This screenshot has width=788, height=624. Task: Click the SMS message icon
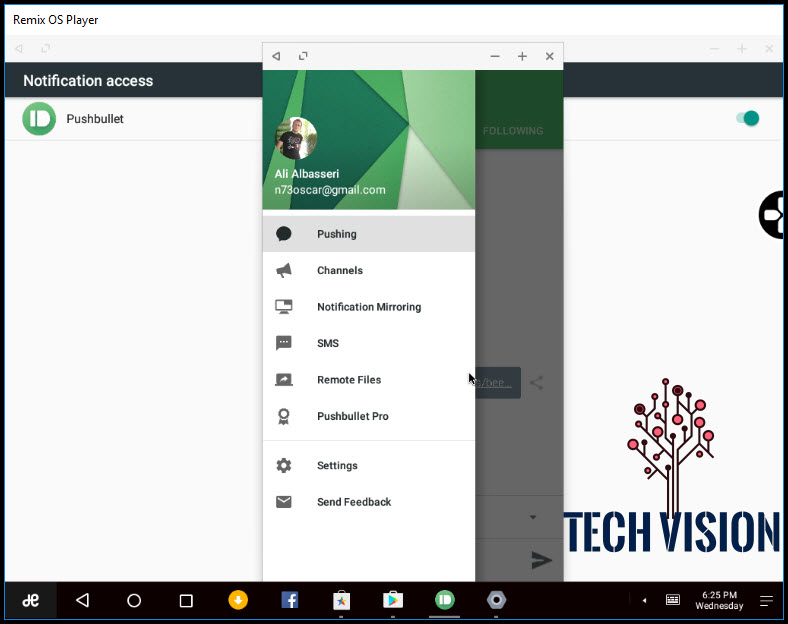point(283,343)
